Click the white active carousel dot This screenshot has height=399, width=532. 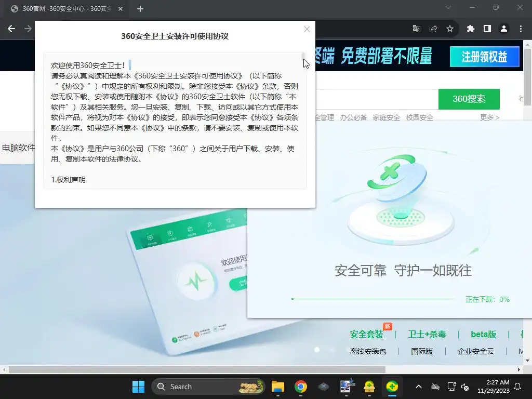click(317, 350)
